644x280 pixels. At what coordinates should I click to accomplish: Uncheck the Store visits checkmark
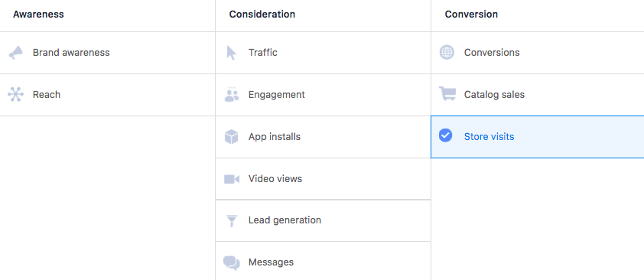coord(446,135)
